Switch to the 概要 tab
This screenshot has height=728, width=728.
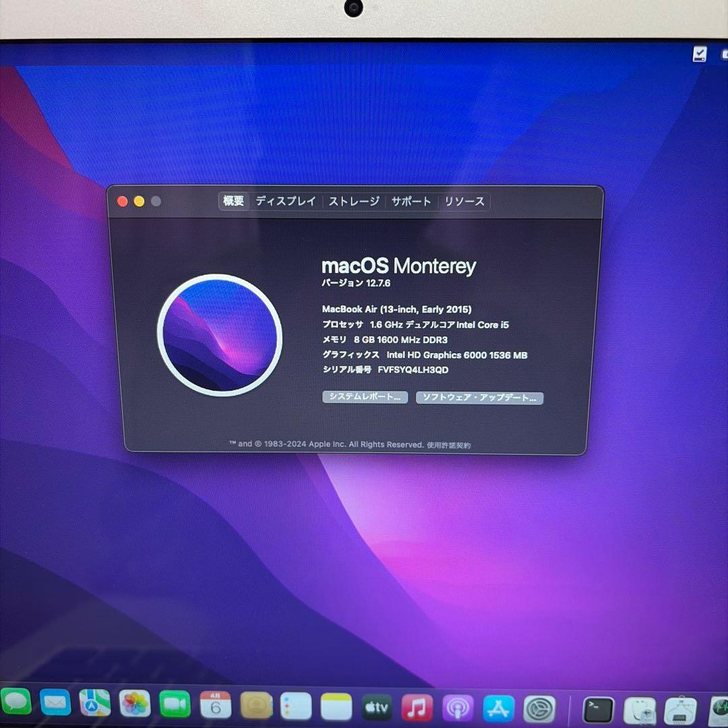[x=233, y=201]
